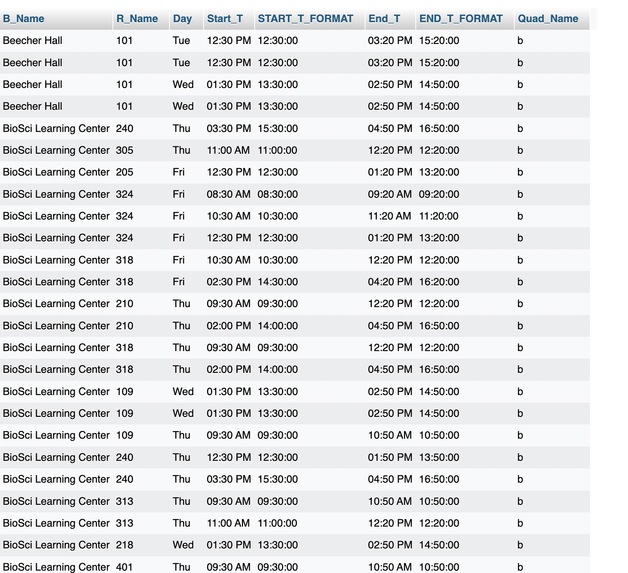This screenshot has height=573, width=628.
Task: Select 12:30 PM in the room 240 row
Action: coord(229,457)
